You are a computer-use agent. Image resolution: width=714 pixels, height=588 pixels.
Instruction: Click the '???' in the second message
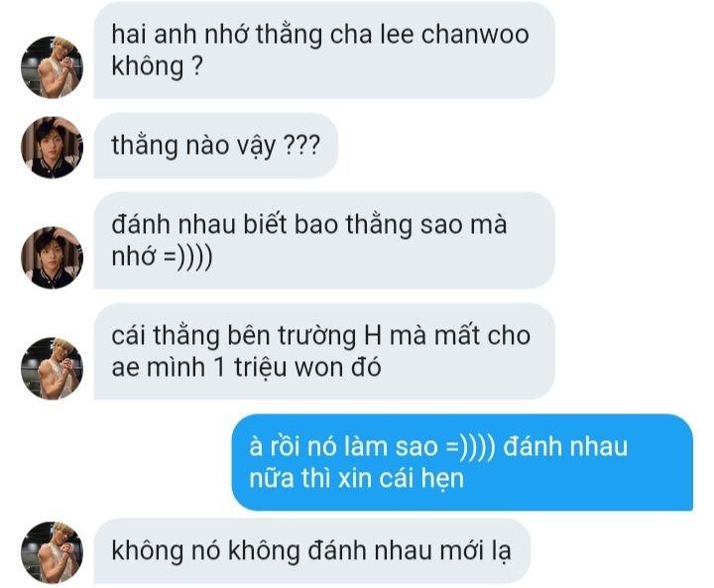tap(301, 146)
